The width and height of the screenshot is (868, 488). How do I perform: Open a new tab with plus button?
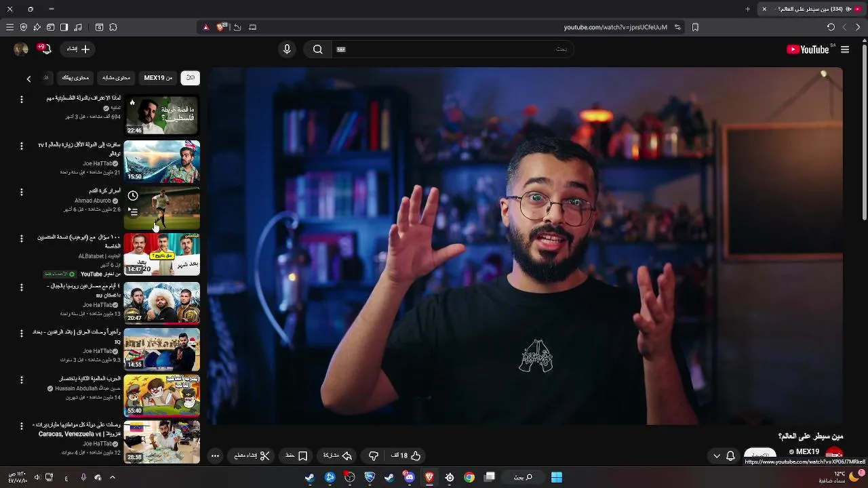pos(747,9)
